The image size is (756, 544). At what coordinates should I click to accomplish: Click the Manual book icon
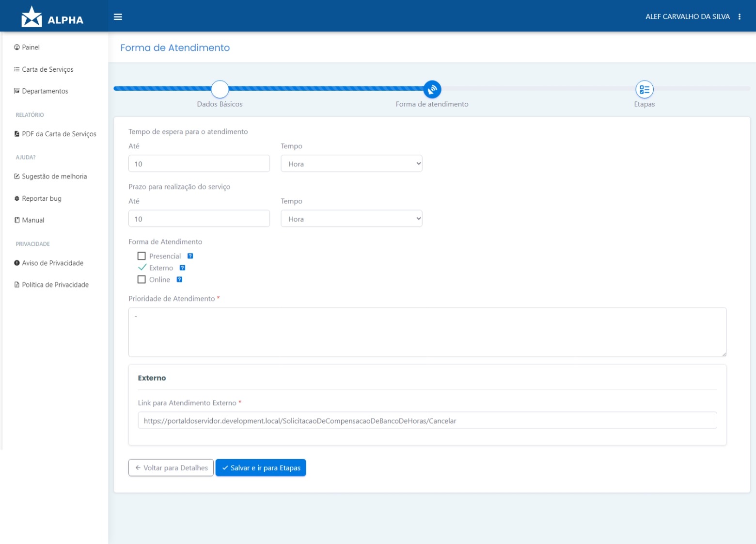point(17,220)
